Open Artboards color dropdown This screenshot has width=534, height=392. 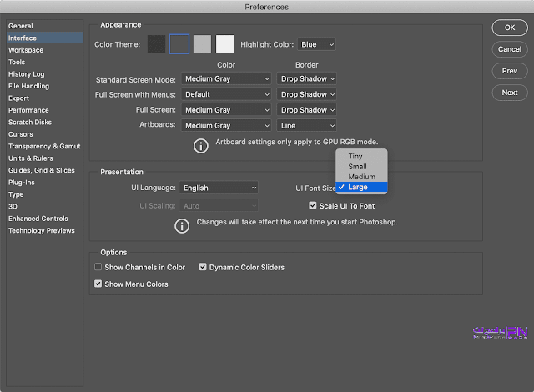(x=226, y=126)
